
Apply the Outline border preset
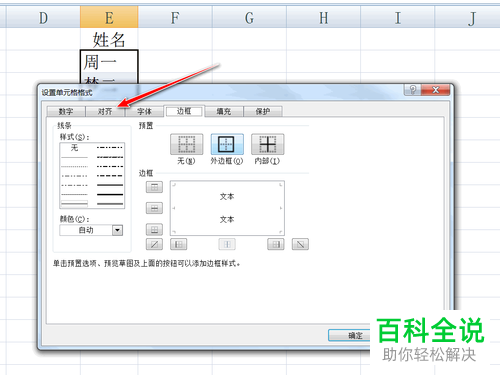[227, 144]
